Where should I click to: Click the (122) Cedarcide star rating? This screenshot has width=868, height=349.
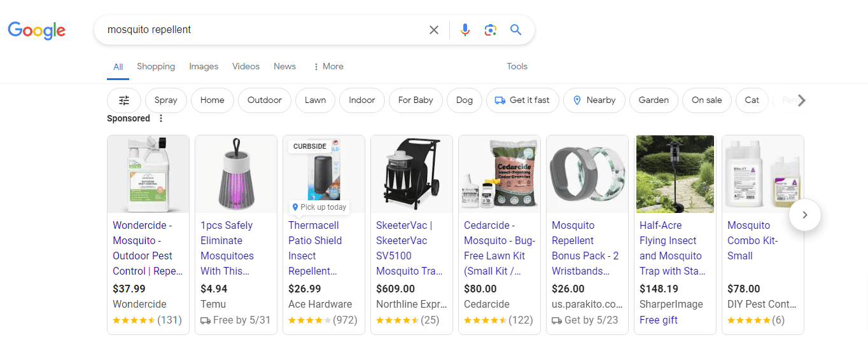(x=498, y=320)
